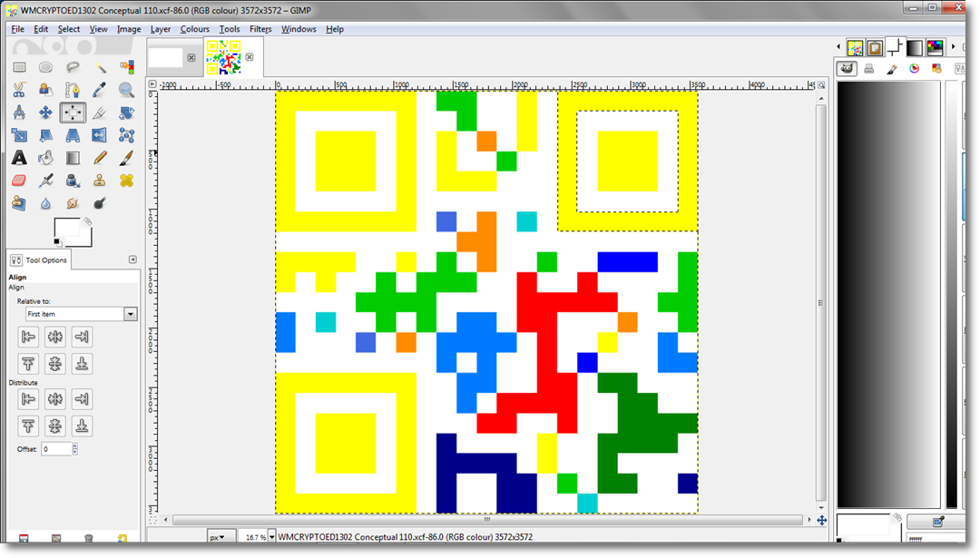Select the Rectangle Select tool
This screenshot has height=558, width=980.
[19, 67]
